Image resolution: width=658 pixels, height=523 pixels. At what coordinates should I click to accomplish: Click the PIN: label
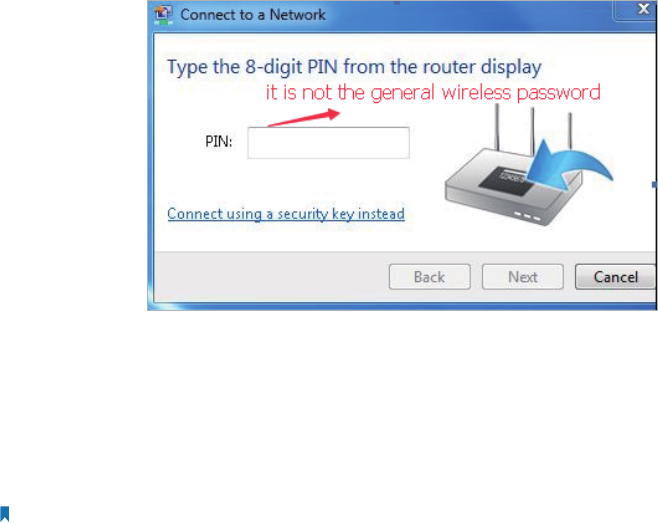(x=219, y=141)
